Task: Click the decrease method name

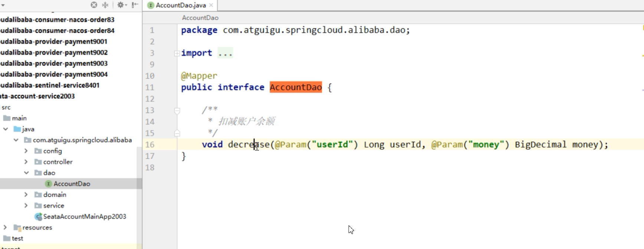Action: coord(249,145)
